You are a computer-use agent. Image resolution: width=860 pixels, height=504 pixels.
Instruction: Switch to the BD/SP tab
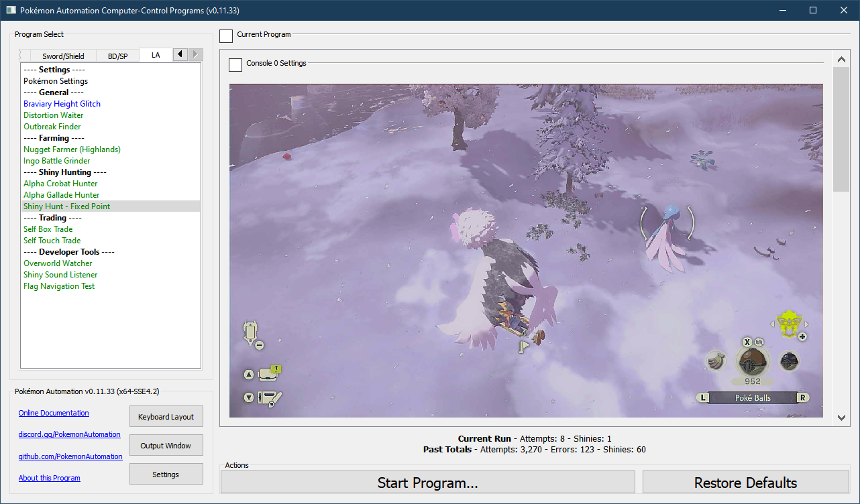118,56
